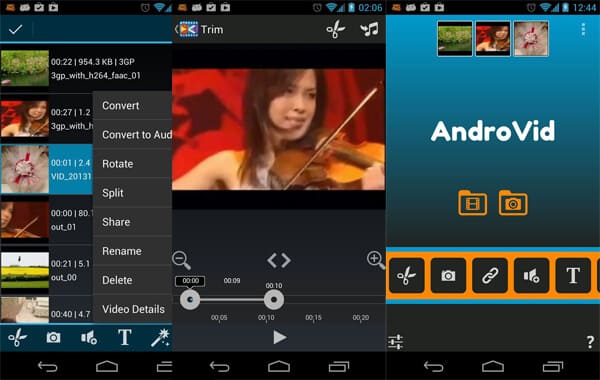Choose Delete from the context menu
This screenshot has height=380, width=600.
click(132, 280)
